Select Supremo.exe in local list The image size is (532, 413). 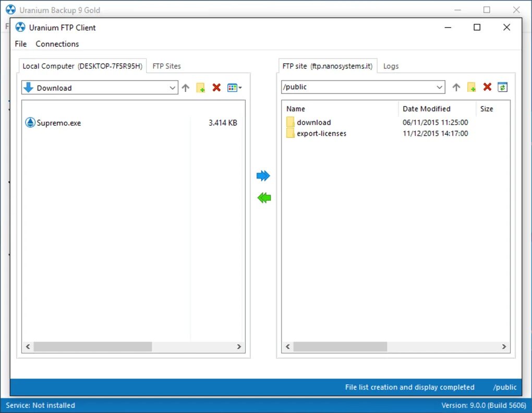click(x=59, y=123)
